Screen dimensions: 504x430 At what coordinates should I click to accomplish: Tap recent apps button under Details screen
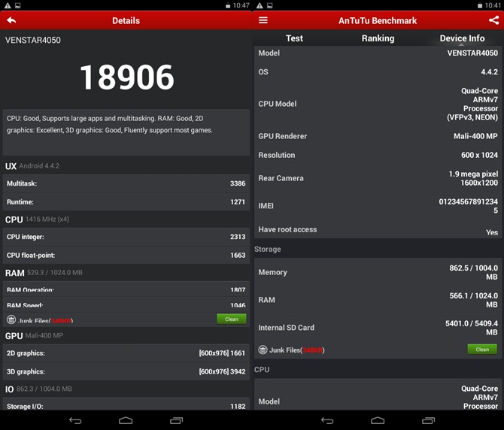click(176, 420)
